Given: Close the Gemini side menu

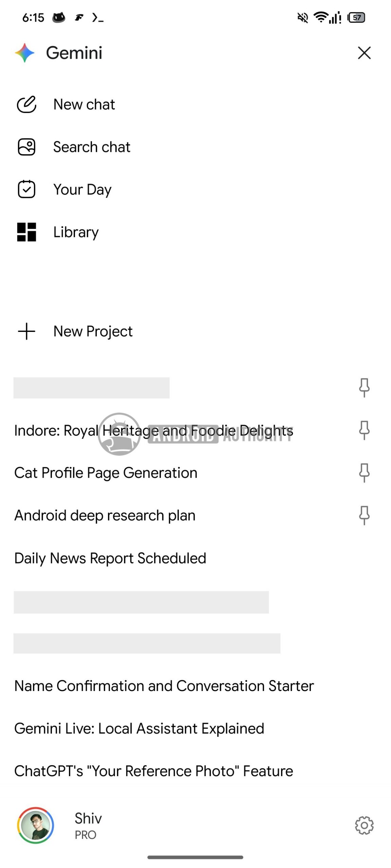Looking at the screenshot, I should click(364, 53).
